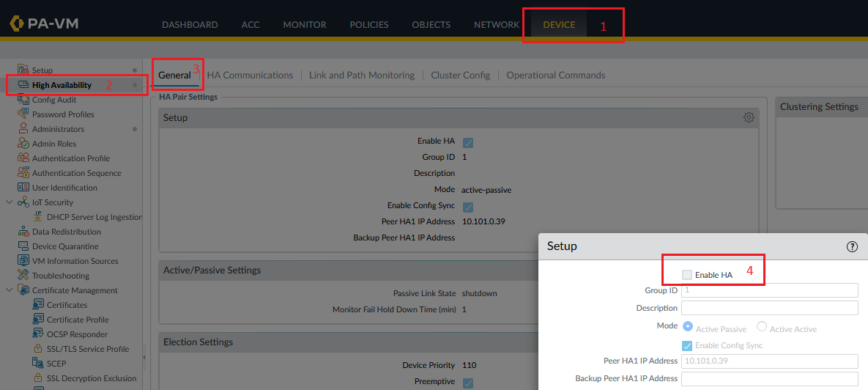The width and height of the screenshot is (868, 390).
Task: Collapse the IoT Security tree node
Action: pos(9,202)
